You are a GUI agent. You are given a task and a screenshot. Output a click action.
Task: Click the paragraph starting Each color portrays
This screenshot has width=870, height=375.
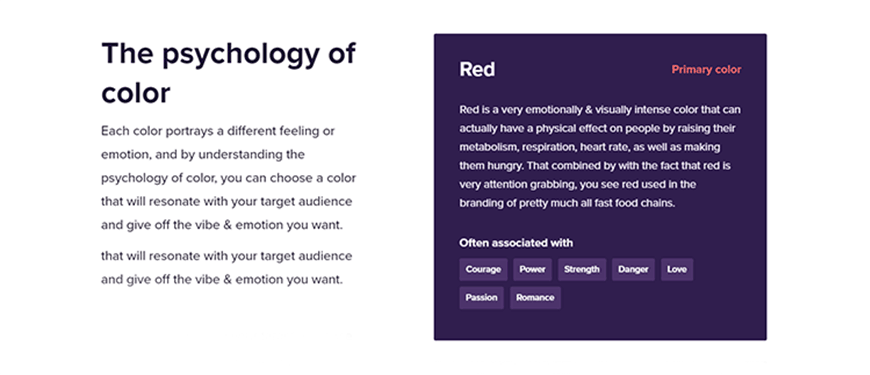pos(229,179)
